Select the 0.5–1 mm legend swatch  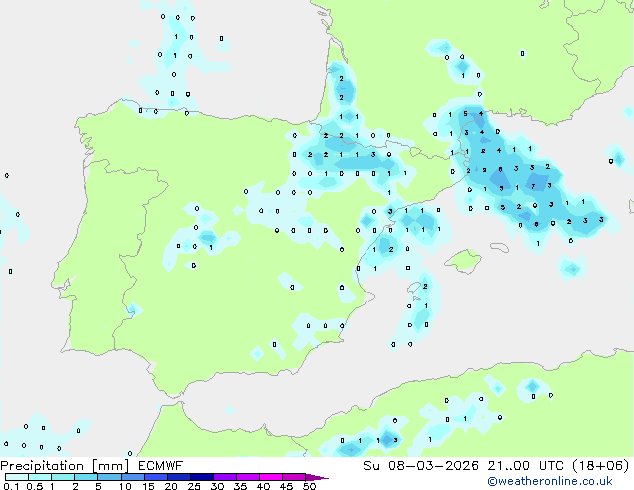[x=40, y=477]
